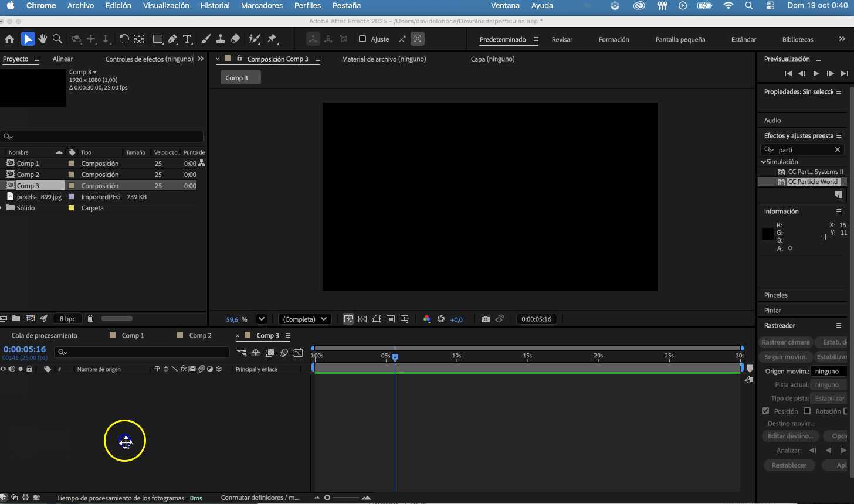Enable the Ajuste snapping checkbox
Screen dimensions: 854x504
coord(362,39)
